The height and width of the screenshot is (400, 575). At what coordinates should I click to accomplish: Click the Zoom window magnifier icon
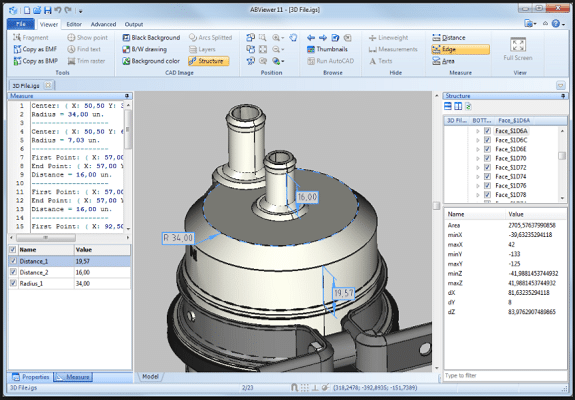[x=263, y=37]
